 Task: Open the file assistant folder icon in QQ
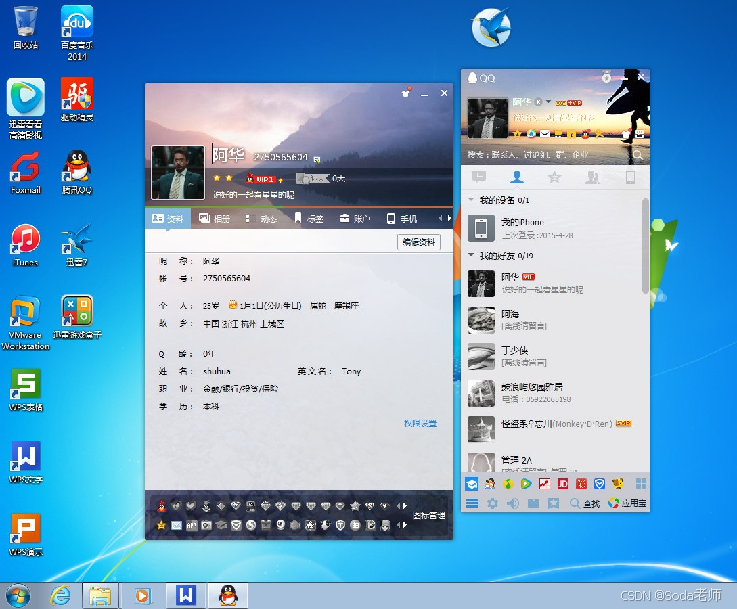tap(533, 503)
